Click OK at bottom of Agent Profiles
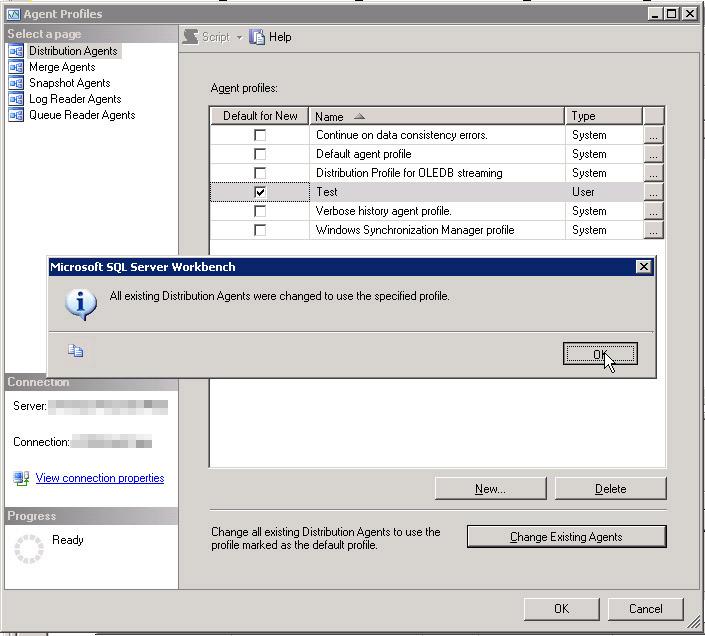 coord(562,609)
